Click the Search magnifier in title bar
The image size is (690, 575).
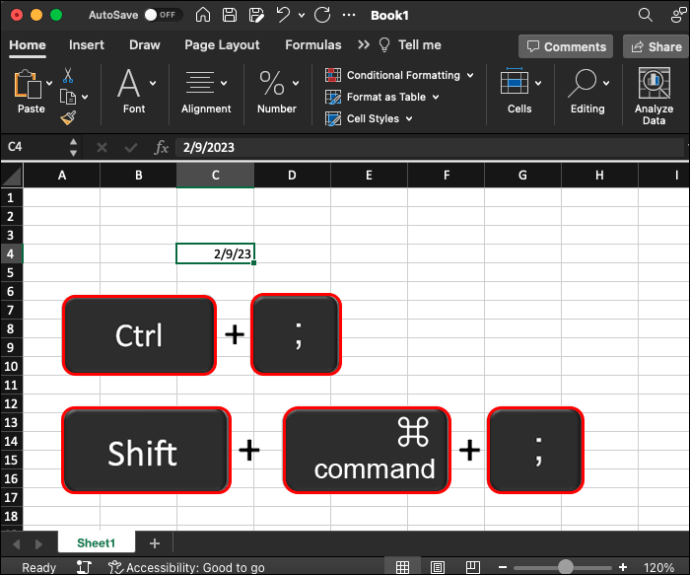coord(646,15)
